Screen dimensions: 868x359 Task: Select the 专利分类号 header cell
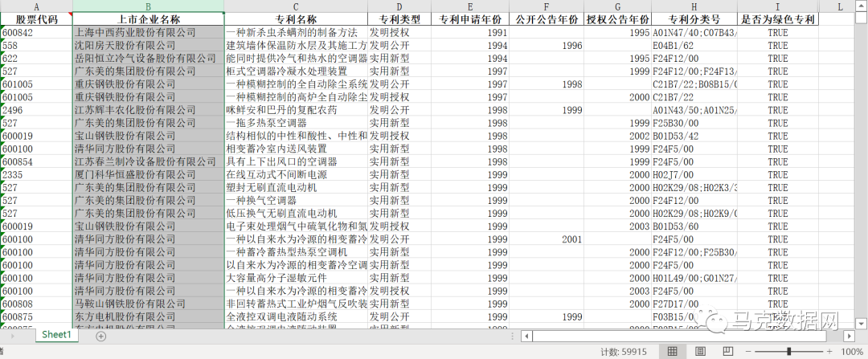[694, 19]
